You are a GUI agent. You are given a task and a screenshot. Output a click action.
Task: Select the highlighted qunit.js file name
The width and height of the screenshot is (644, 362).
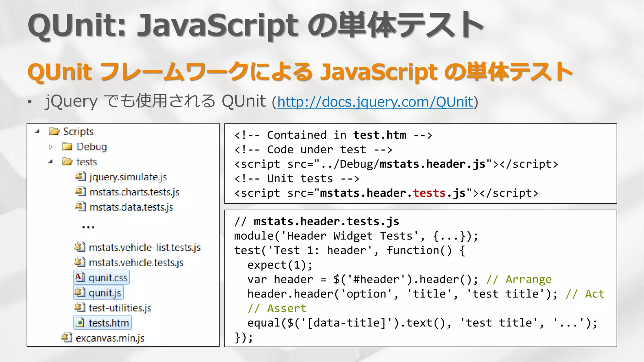tap(105, 293)
